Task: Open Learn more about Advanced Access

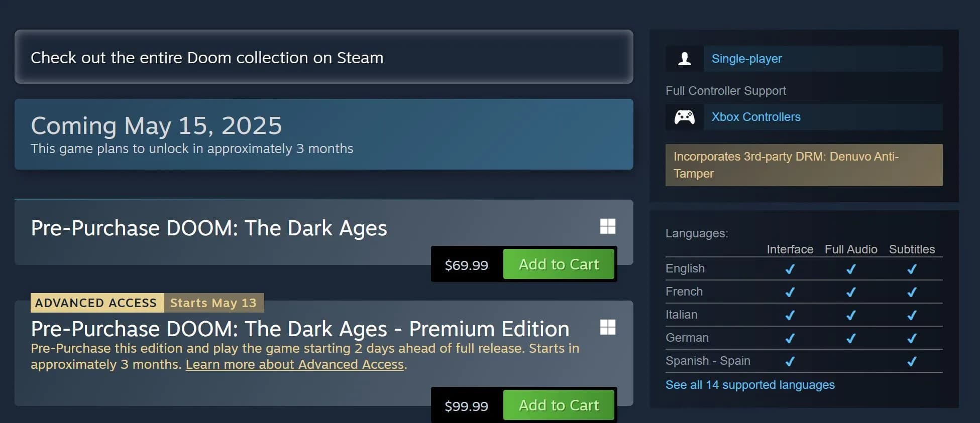Action: [295, 364]
